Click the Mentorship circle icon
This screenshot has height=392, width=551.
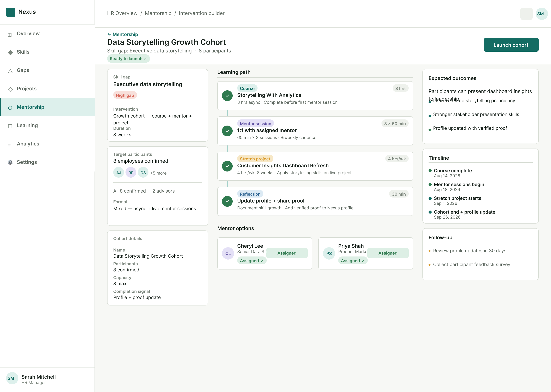click(10, 108)
